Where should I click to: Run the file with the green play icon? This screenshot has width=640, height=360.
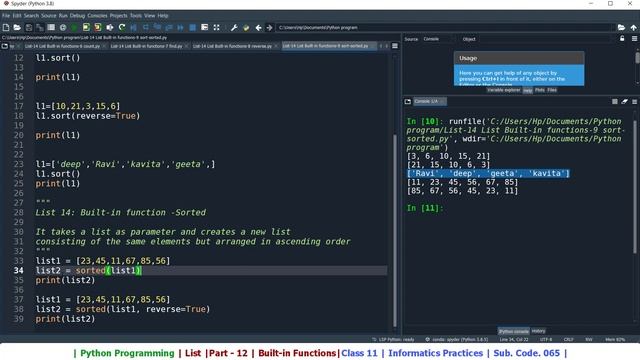[x=74, y=27]
